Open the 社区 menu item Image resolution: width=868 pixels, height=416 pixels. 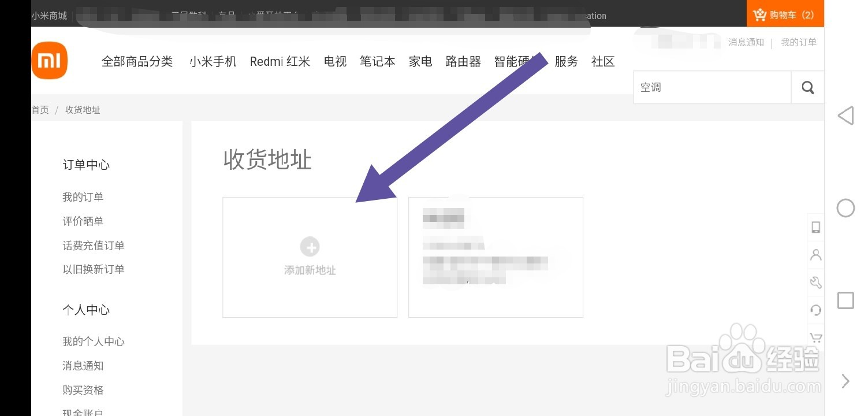pyautogui.click(x=603, y=61)
